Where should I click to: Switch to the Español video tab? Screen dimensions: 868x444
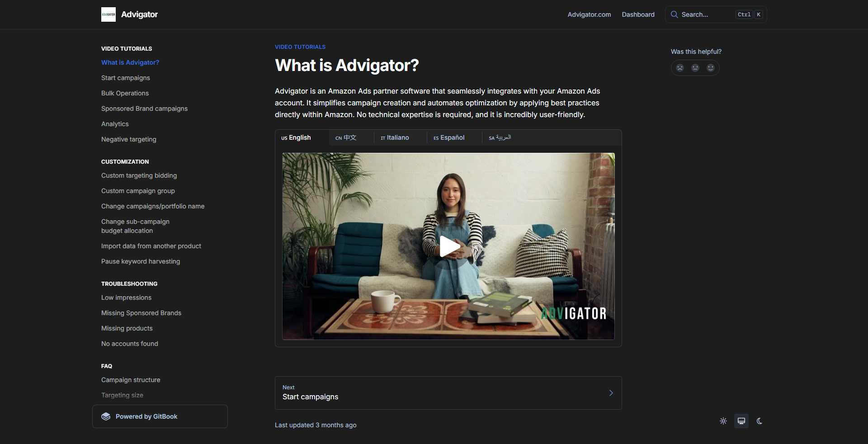[x=449, y=137]
